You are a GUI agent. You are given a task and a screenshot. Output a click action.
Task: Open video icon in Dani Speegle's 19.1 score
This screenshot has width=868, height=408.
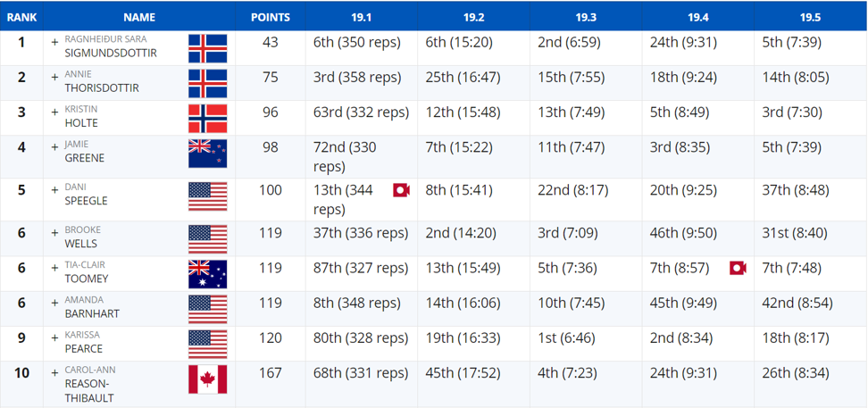click(x=401, y=190)
